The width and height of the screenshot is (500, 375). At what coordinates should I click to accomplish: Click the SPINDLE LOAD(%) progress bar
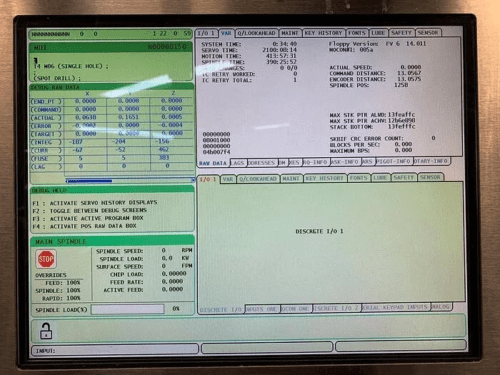click(x=128, y=309)
